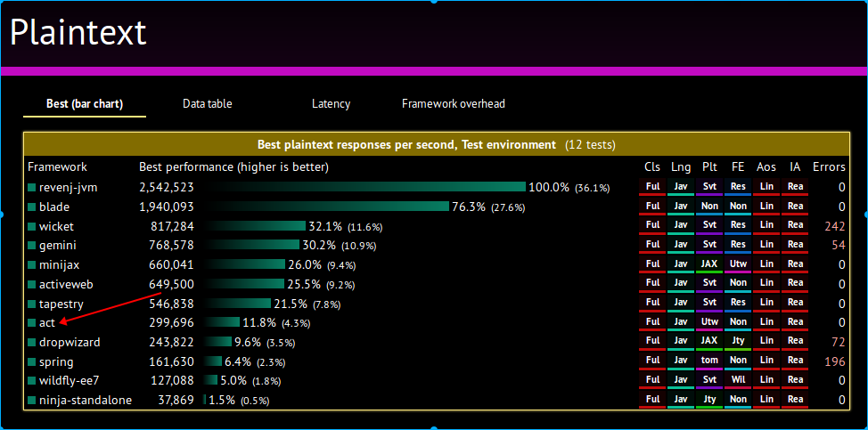Click the act framework name
The image size is (868, 430).
click(x=47, y=323)
